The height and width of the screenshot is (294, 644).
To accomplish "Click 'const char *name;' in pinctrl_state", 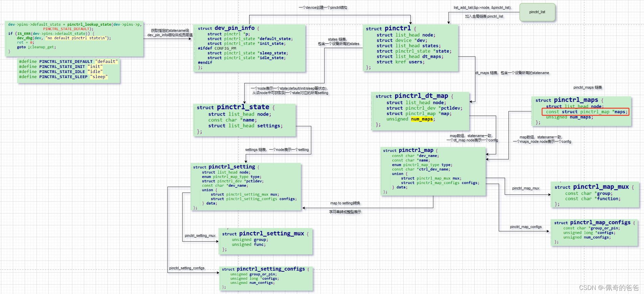I will [233, 120].
